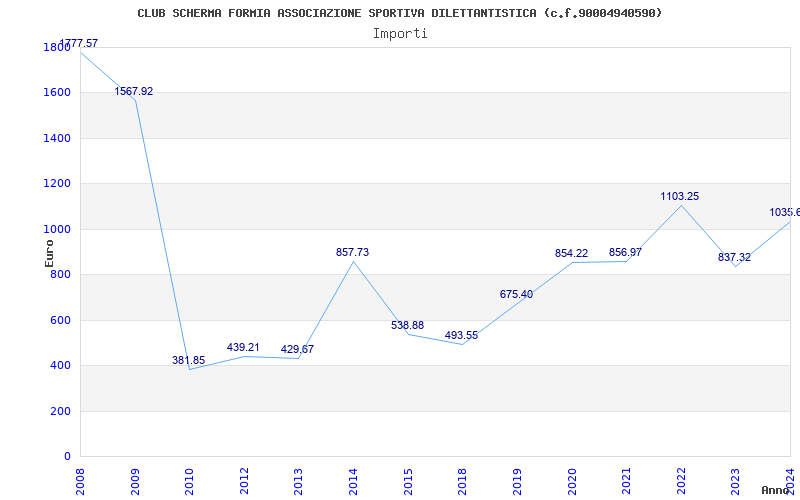Viewport: 800px width, 500px height.
Task: Click the 1400 Euro axis value
Action: coord(57,138)
